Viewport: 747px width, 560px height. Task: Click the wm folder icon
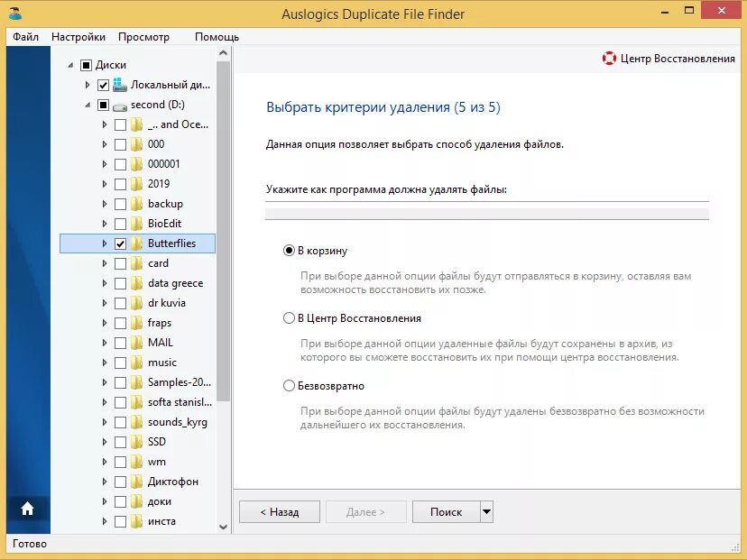tap(136, 462)
